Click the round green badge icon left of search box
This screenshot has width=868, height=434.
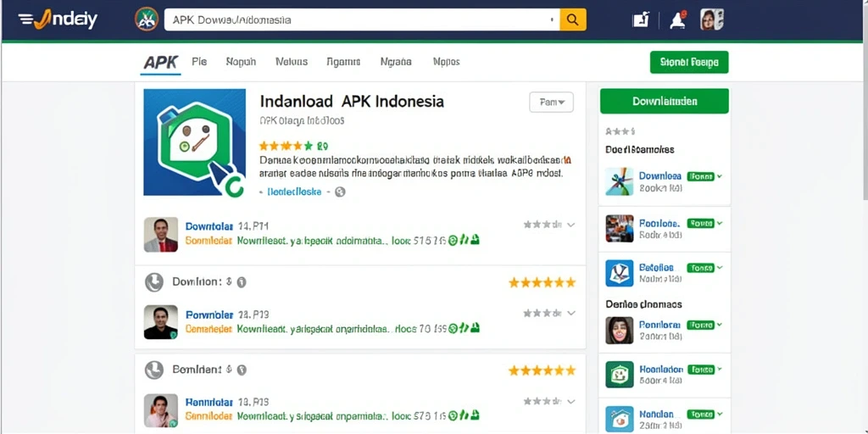click(x=147, y=19)
